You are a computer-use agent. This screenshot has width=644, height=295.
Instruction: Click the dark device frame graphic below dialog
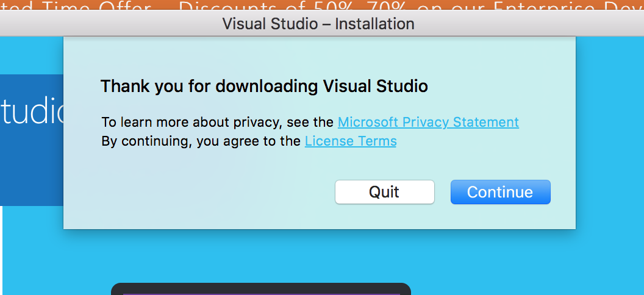pos(261,288)
